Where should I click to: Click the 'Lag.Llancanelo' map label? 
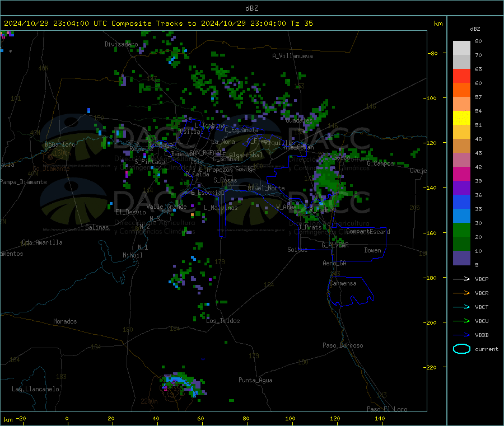coord(35,389)
